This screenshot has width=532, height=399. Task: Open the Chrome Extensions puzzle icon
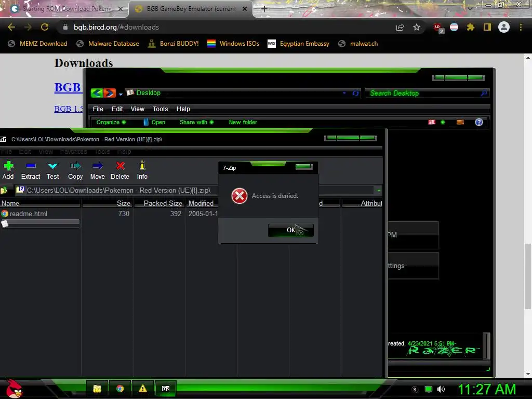tap(470, 27)
